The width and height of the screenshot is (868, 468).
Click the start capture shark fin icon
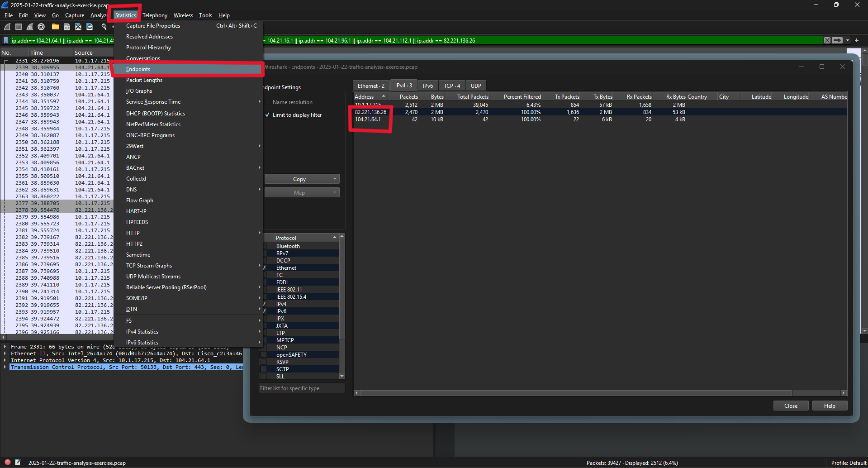[x=8, y=27]
